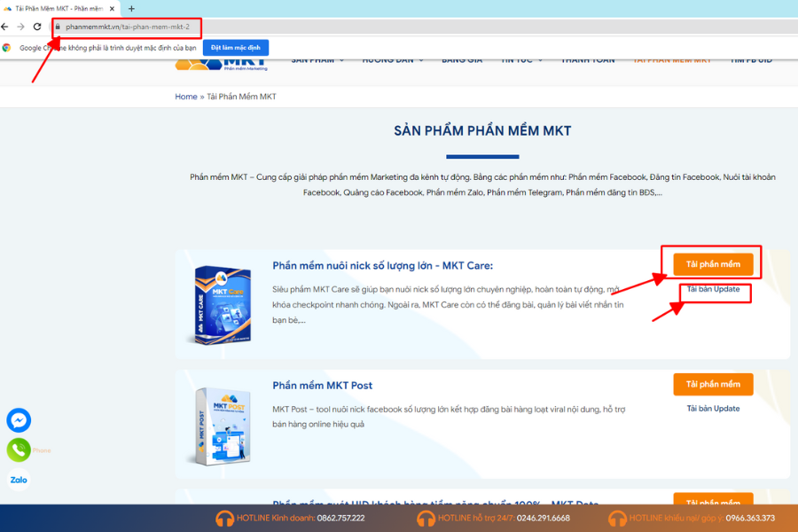Close the Tải Phần Mềm MKT tab
The height and width of the screenshot is (532, 798).
tap(112, 8)
